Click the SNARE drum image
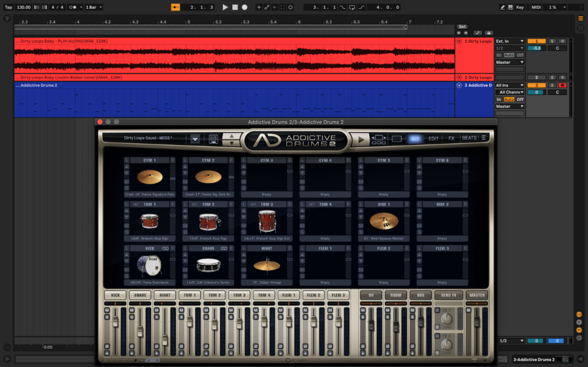 tap(208, 265)
